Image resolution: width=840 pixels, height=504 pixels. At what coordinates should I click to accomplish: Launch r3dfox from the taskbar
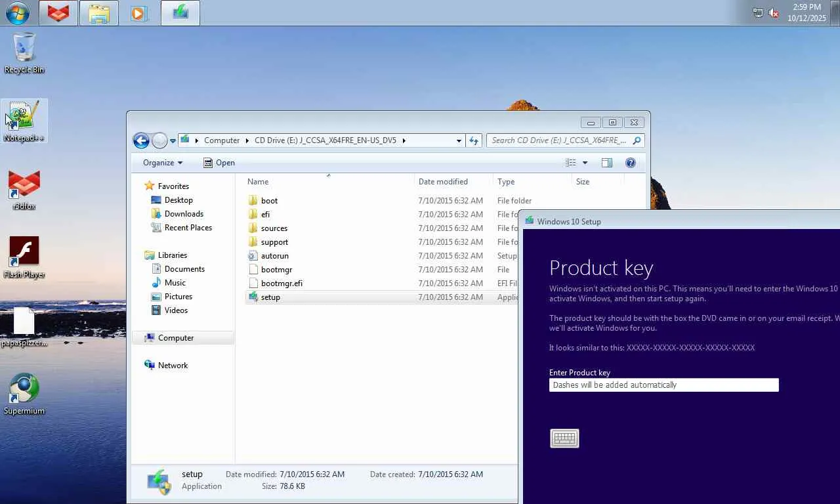pos(58,13)
